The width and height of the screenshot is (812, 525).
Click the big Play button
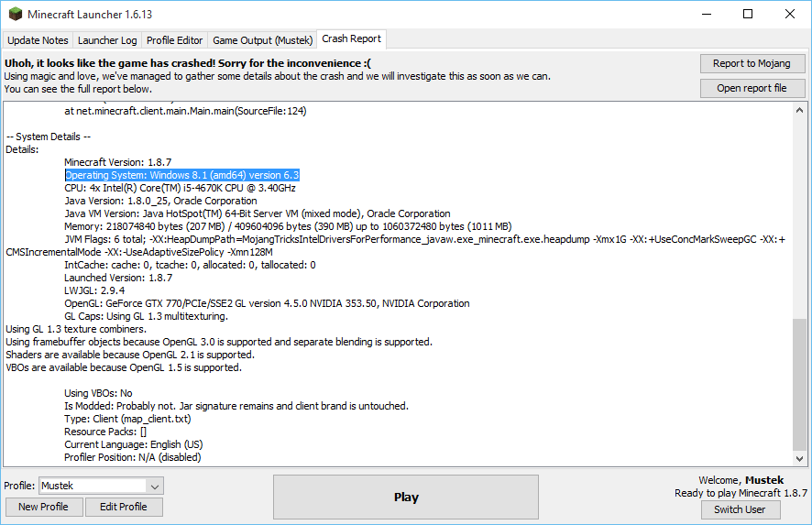pyautogui.click(x=406, y=497)
